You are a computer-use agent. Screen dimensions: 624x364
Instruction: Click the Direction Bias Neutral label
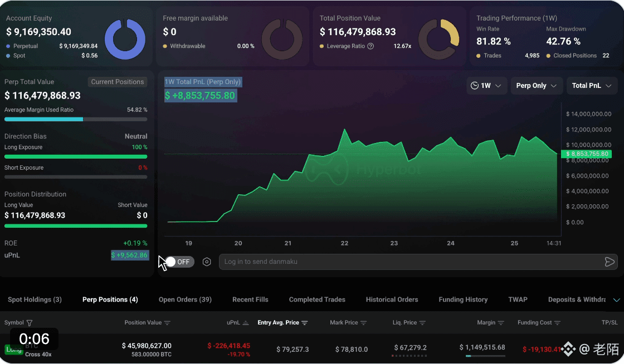(136, 136)
